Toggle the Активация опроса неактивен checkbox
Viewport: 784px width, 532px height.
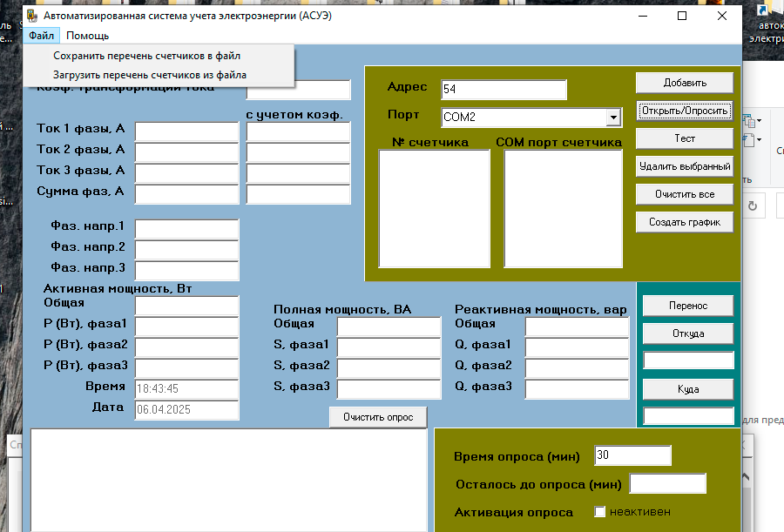[x=599, y=511]
